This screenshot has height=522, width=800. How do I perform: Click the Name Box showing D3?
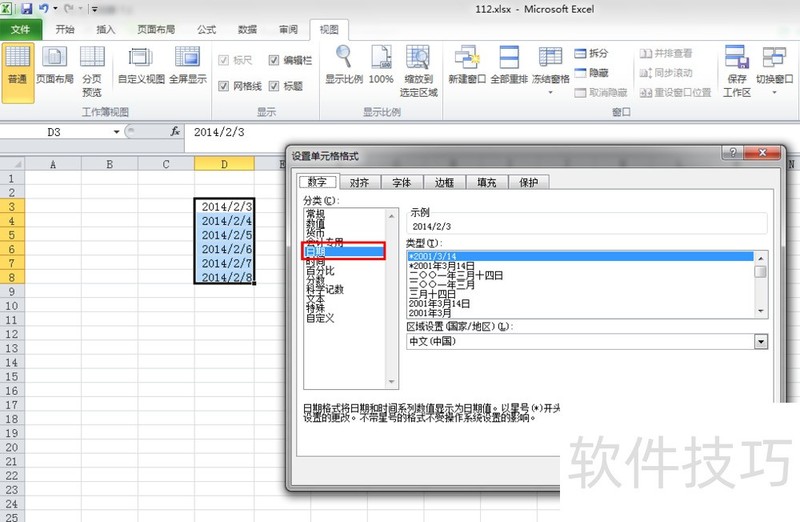click(x=54, y=132)
